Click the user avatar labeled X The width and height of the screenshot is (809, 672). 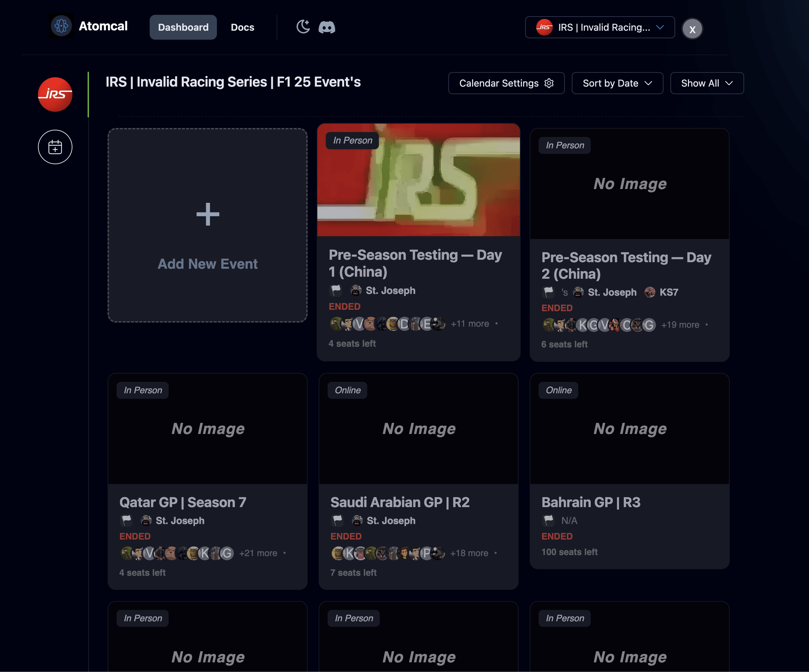[692, 29]
